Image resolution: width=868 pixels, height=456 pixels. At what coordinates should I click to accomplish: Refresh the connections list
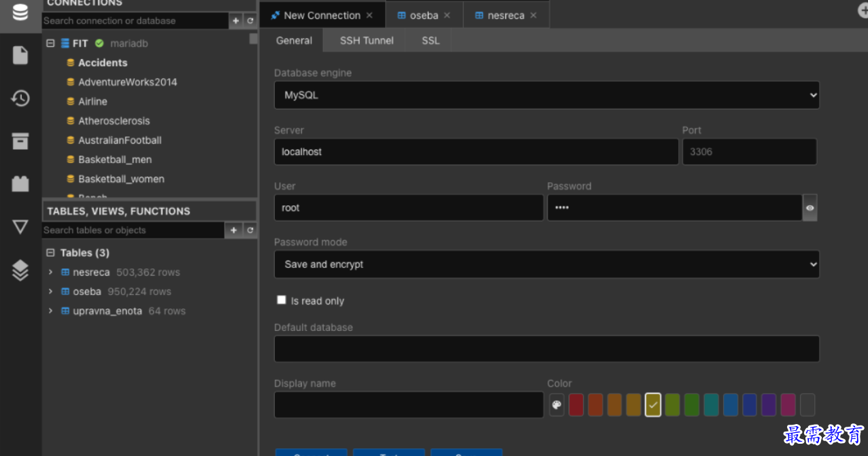pos(250,21)
